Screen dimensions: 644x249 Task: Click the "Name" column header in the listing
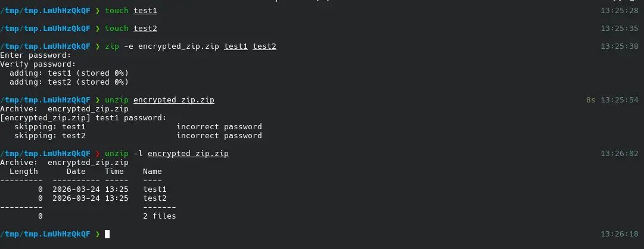pos(153,172)
